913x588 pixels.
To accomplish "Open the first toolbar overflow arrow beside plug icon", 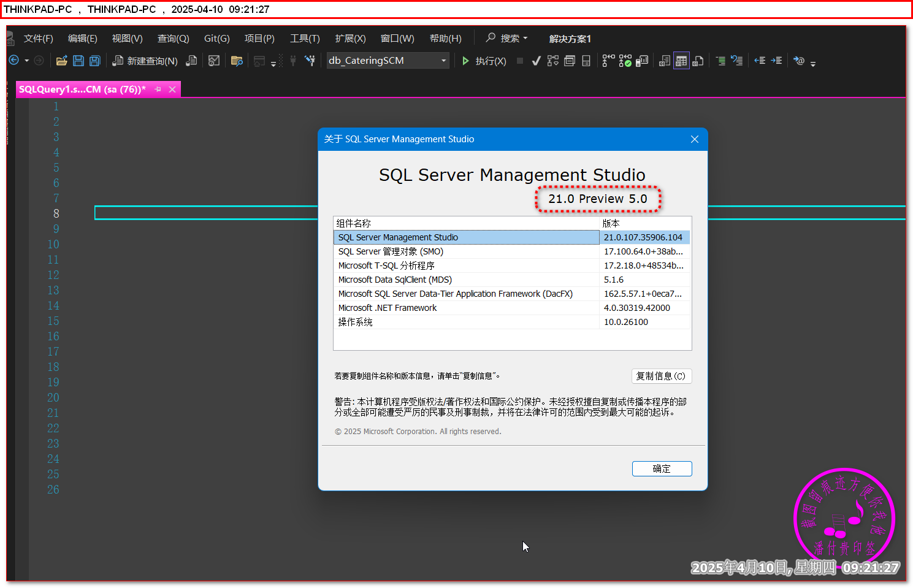I will (x=273, y=64).
